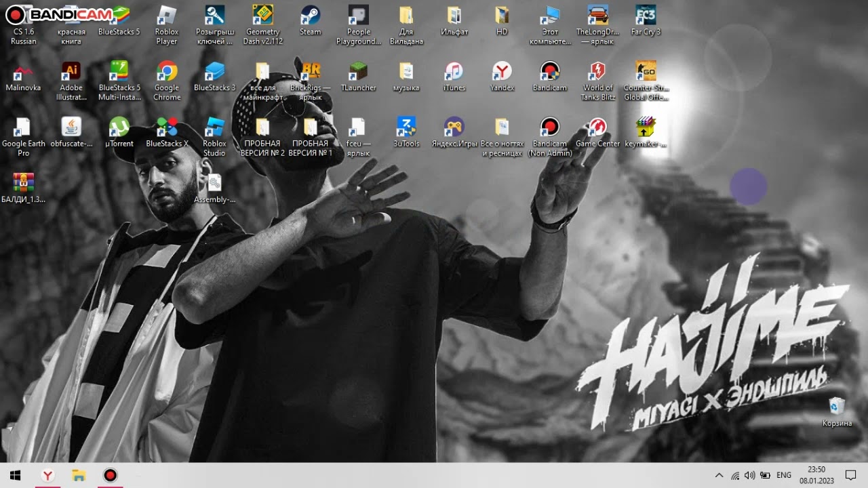Open Яндекс.Игры desktop shortcut
868x488 pixels.
click(454, 133)
